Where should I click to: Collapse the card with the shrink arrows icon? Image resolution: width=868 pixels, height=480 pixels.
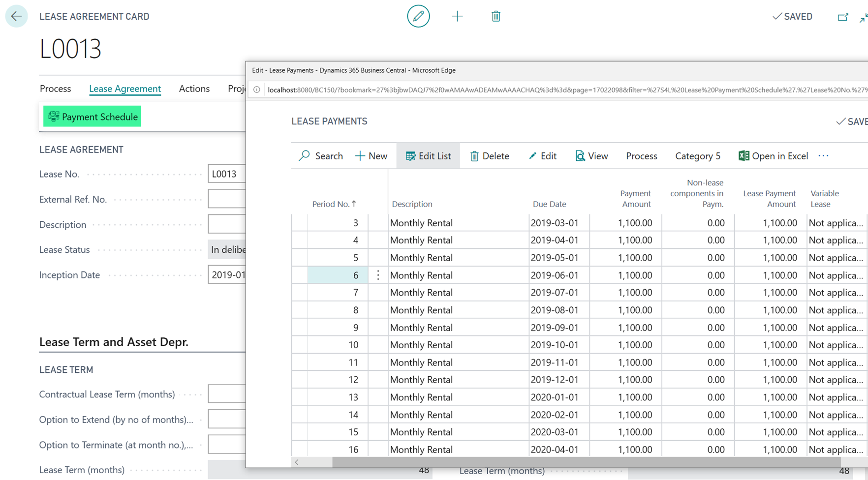[x=863, y=18]
